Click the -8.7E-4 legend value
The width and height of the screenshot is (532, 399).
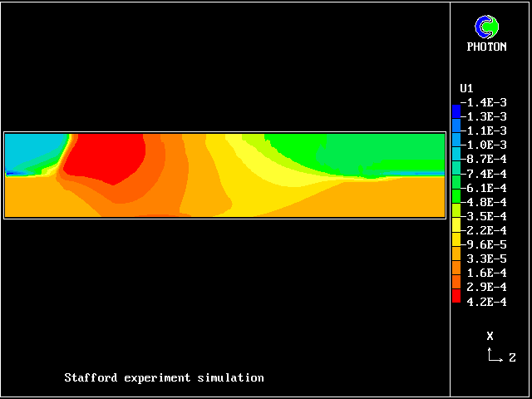pos(484,159)
